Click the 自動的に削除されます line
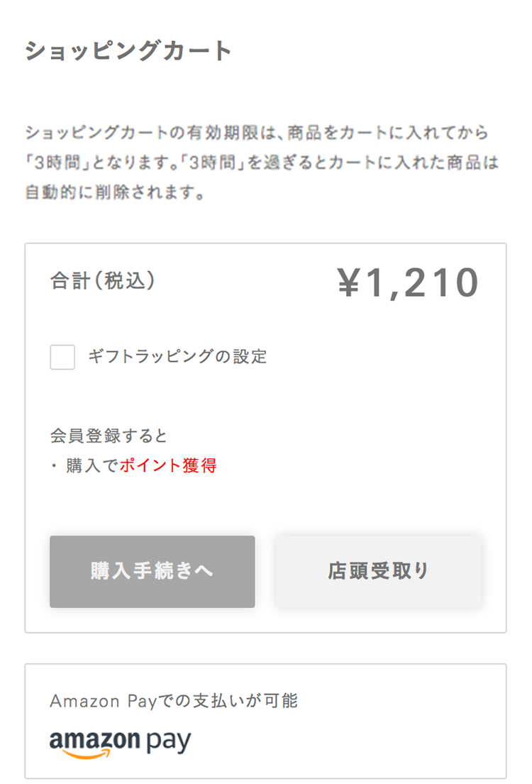This screenshot has width=532, height=784. click(x=115, y=192)
